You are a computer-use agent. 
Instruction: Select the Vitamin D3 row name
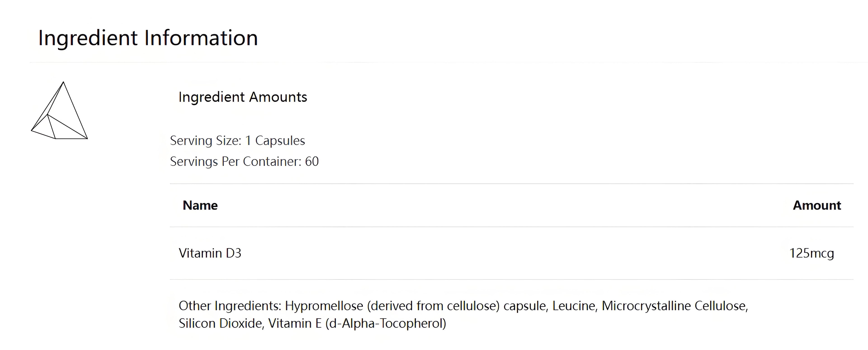pyautogui.click(x=210, y=253)
